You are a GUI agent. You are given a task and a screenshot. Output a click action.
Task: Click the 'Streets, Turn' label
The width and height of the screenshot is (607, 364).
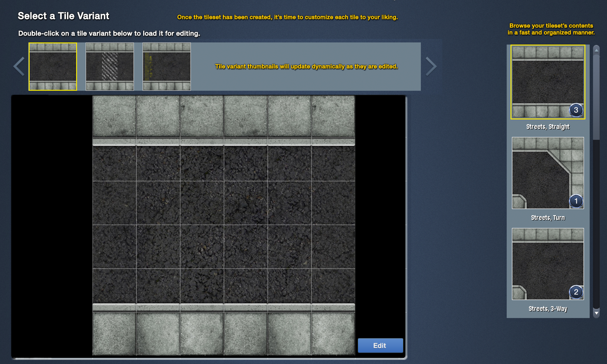pos(548,218)
